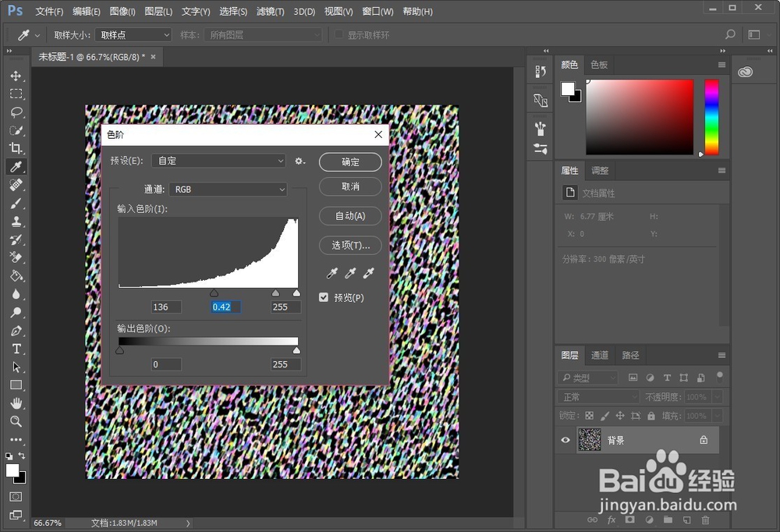780x532 pixels.
Task: Toggle lock transparent pixels in Layers panel
Action: coord(589,416)
